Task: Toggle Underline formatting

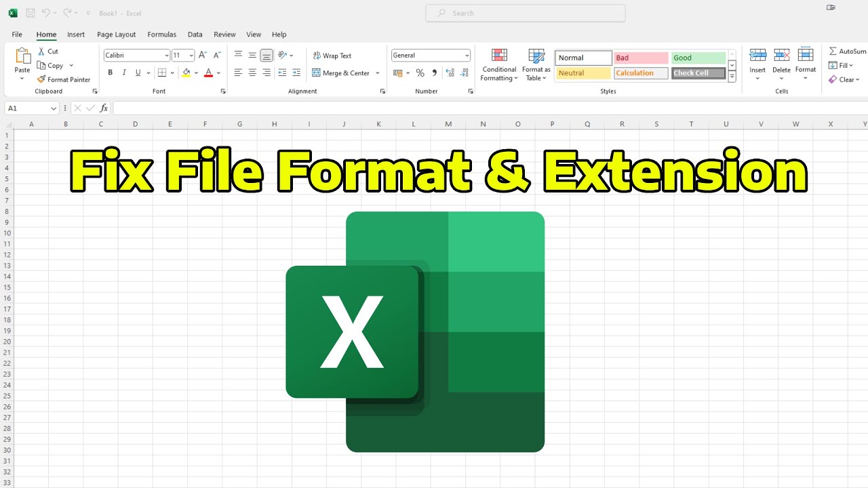Action: coord(138,73)
